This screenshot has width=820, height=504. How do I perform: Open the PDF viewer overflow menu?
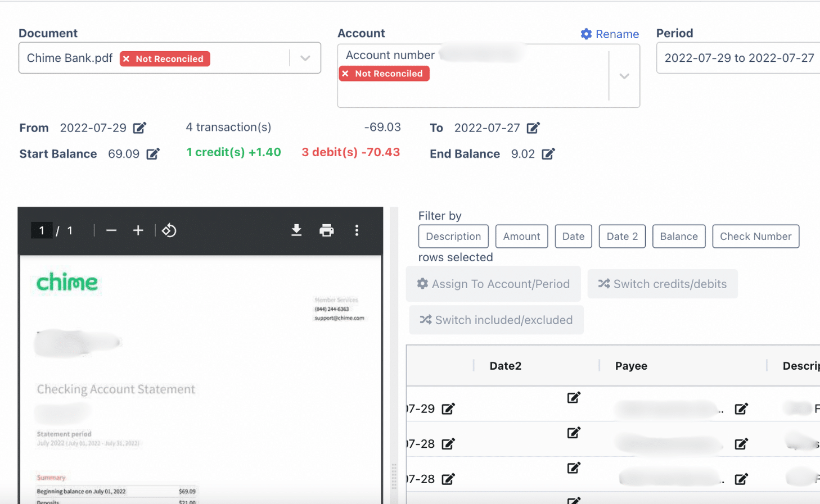point(357,230)
